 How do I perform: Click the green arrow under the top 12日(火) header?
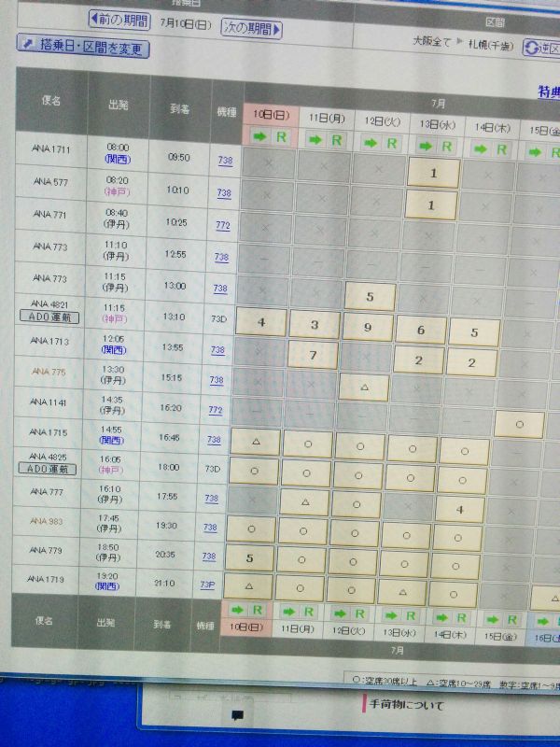371,143
